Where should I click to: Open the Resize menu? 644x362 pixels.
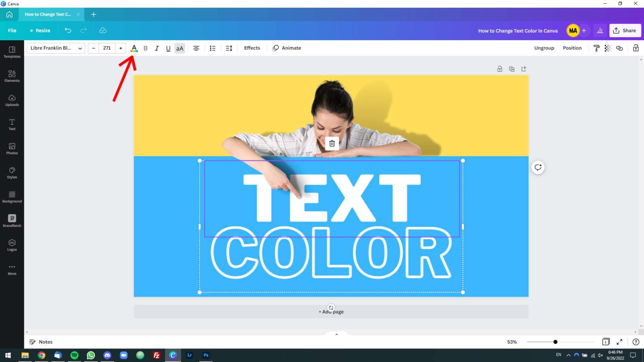(x=40, y=30)
